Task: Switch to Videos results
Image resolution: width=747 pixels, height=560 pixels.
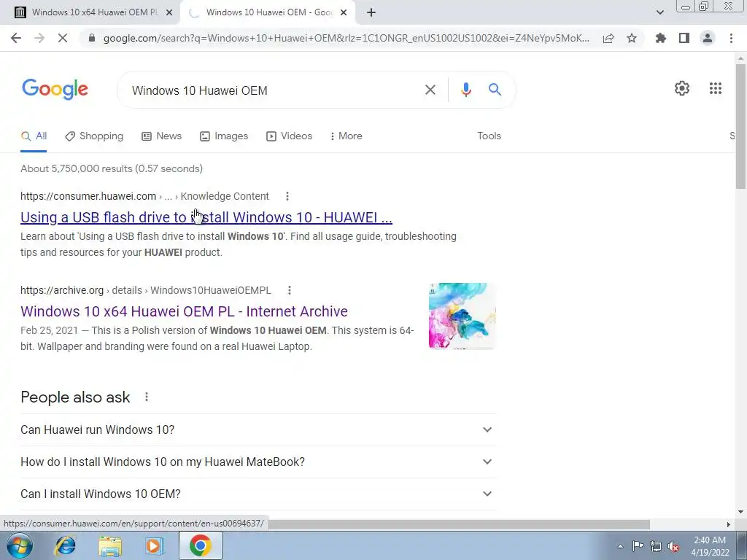Action: (289, 136)
